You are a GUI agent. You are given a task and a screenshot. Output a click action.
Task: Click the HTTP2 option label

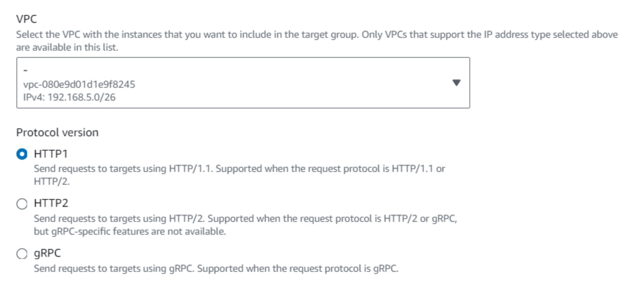click(51, 204)
